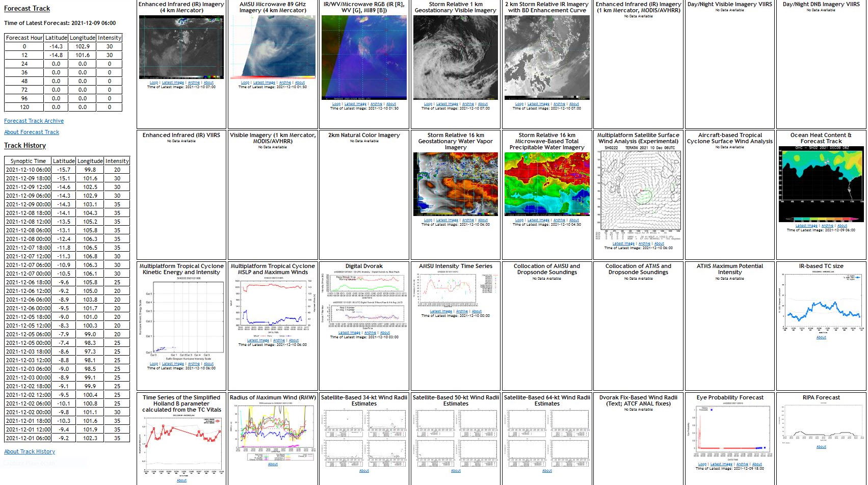
Task: Click Latest Image under Multiplatform Satellite Surface Wind Analysis
Action: click(624, 243)
